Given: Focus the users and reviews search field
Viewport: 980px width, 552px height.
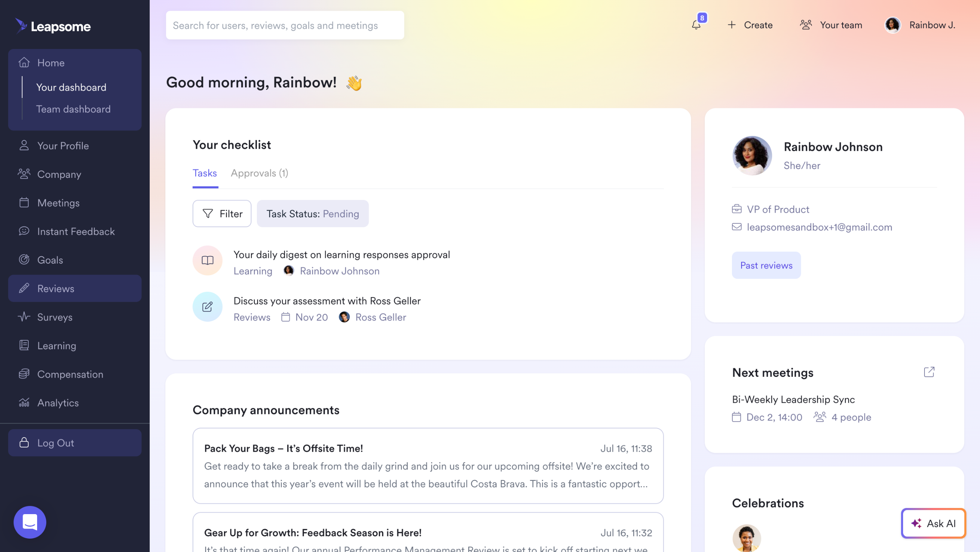Looking at the screenshot, I should point(285,25).
